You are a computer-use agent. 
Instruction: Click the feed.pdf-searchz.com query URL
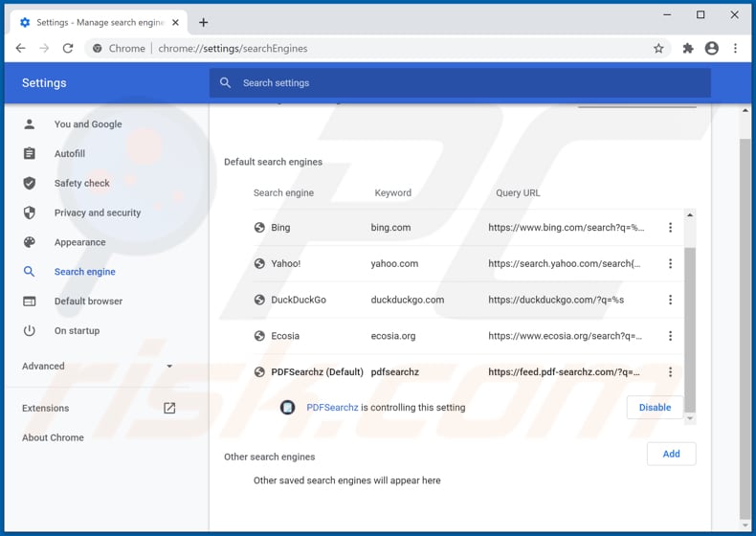coord(564,372)
